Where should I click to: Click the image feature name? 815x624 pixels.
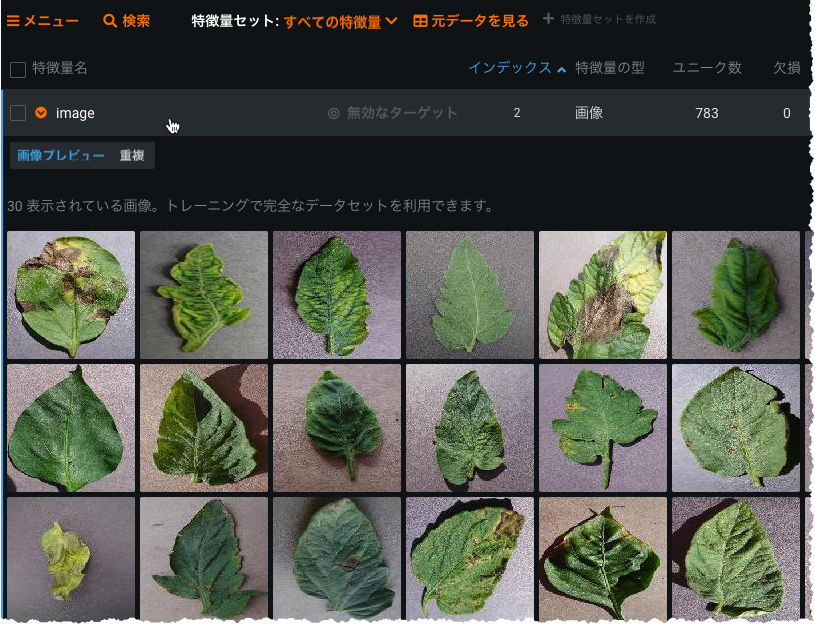tap(75, 113)
